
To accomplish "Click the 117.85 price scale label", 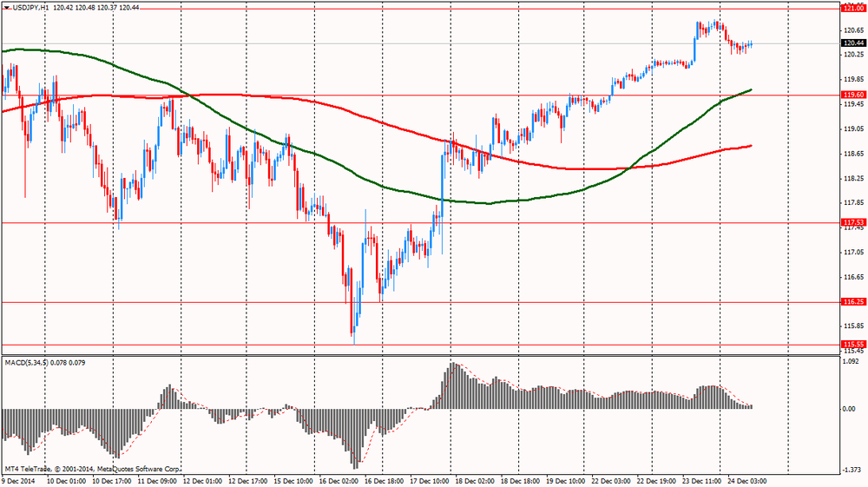I will click(x=853, y=203).
